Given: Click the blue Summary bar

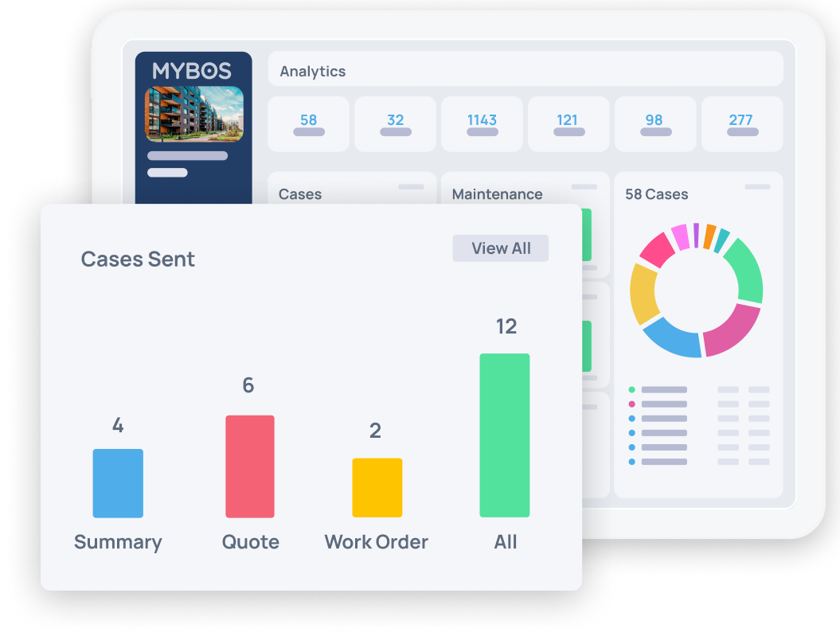Looking at the screenshot, I should coord(118,483).
